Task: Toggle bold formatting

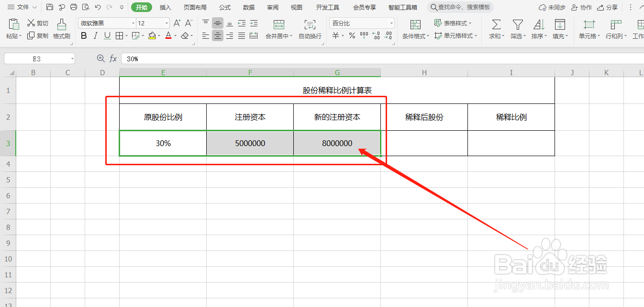Action: click(x=83, y=35)
